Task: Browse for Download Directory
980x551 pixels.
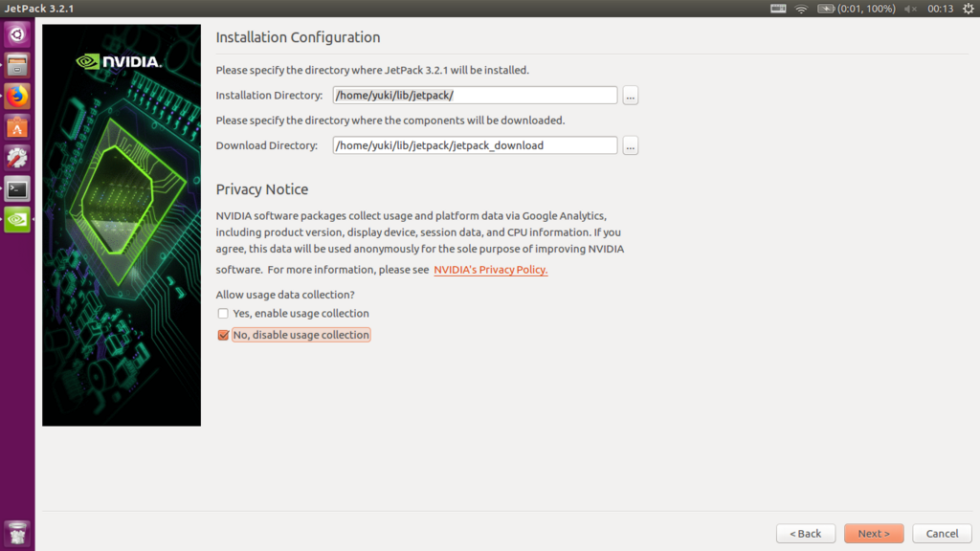Action: pyautogui.click(x=630, y=145)
